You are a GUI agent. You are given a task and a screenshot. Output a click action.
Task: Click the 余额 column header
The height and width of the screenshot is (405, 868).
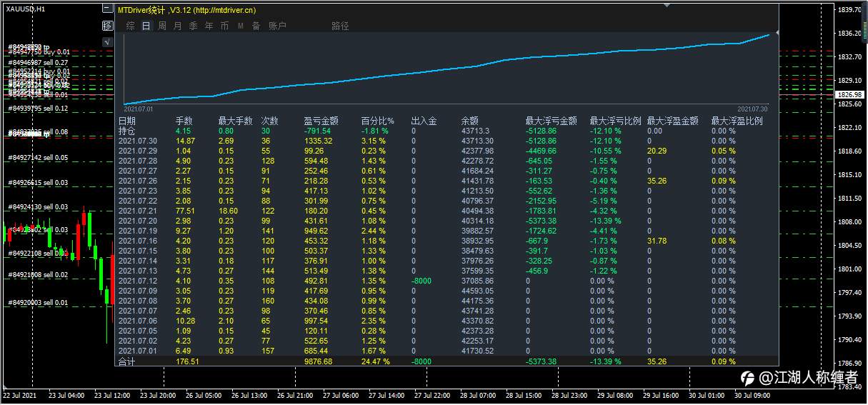pyautogui.click(x=470, y=121)
